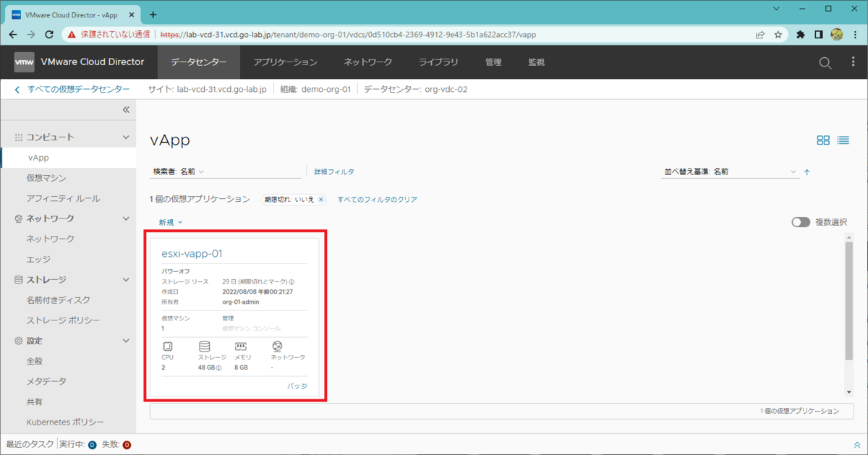868x455 pixels.
Task: Click the memory icon on card
Action: click(241, 346)
